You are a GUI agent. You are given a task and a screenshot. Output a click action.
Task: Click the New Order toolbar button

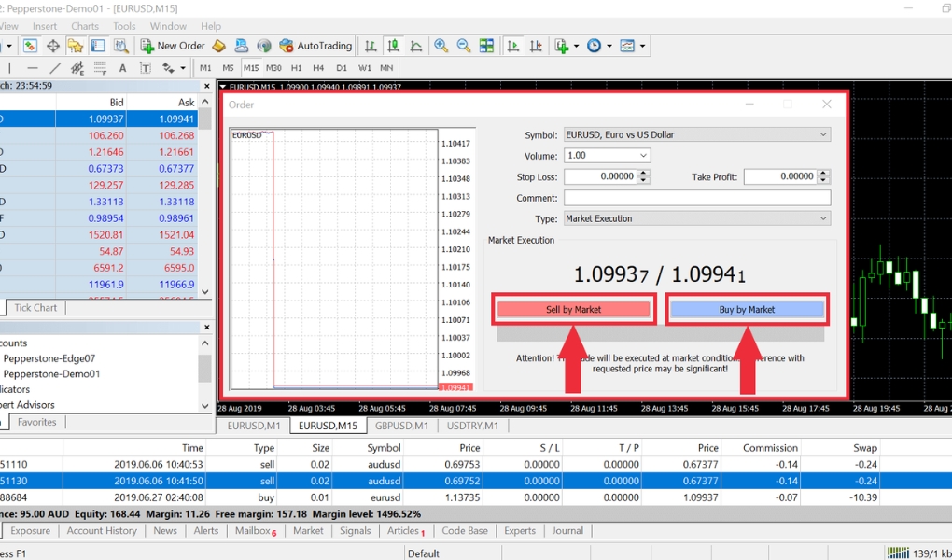pyautogui.click(x=173, y=46)
